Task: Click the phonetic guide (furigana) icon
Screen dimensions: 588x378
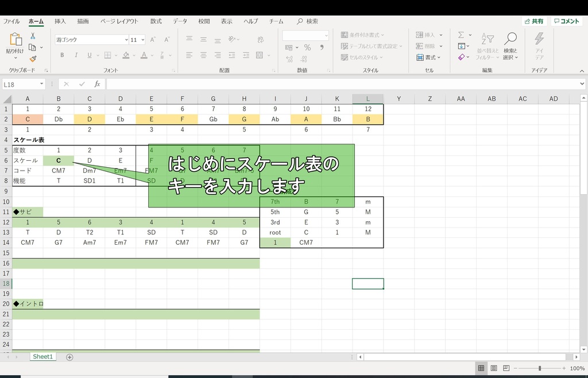Action: (162, 55)
